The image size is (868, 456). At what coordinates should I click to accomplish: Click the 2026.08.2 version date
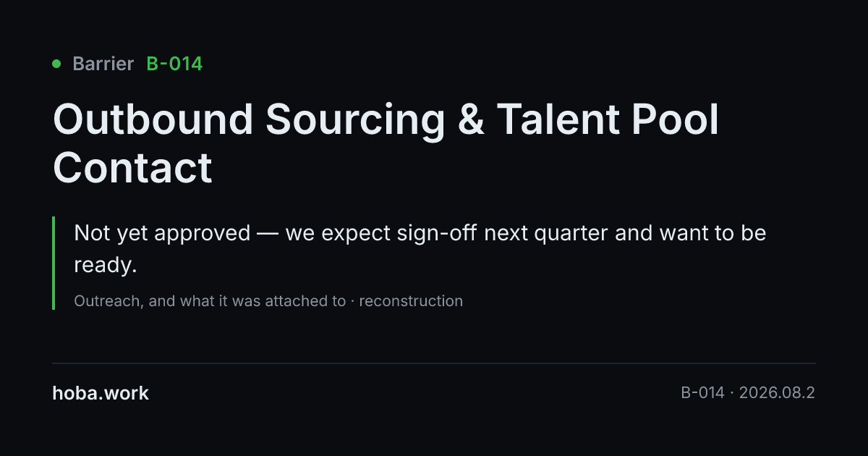[777, 393]
